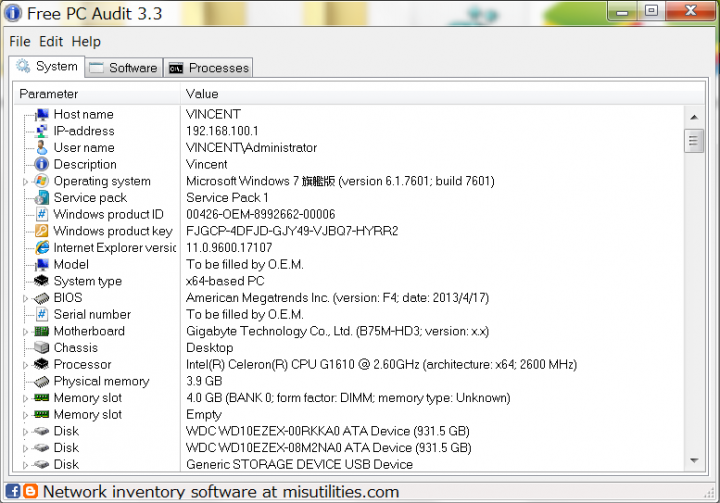
Task: Click the BIOS chip icon
Action: [42, 298]
